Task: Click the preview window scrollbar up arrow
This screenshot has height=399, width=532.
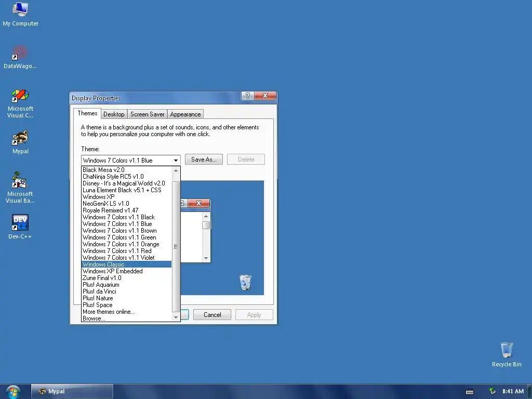Action: 206,216
